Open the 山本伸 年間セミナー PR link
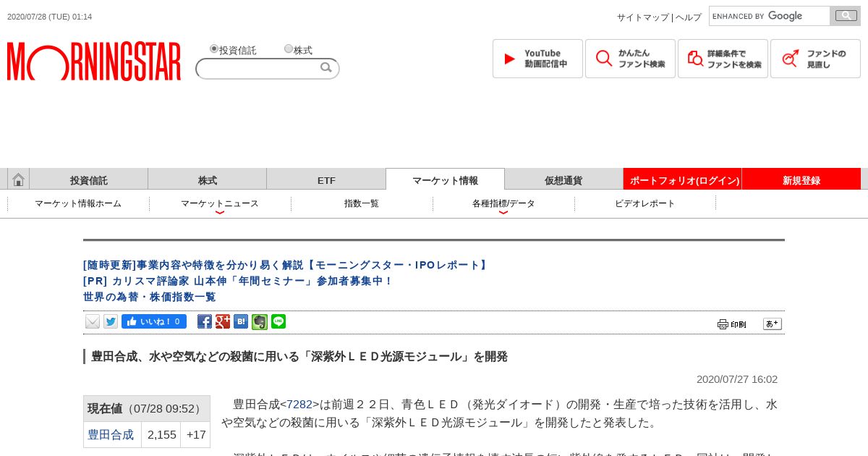 238,281
